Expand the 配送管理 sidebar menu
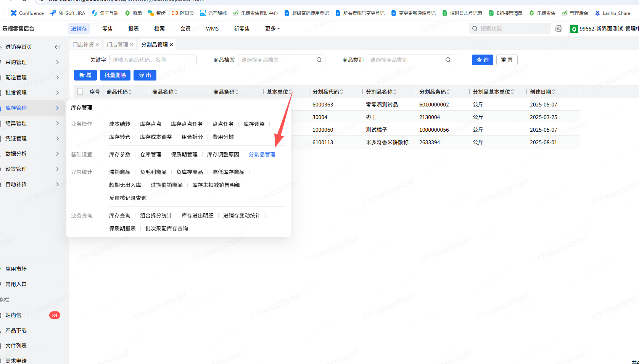The image size is (639, 364). [x=32, y=77]
